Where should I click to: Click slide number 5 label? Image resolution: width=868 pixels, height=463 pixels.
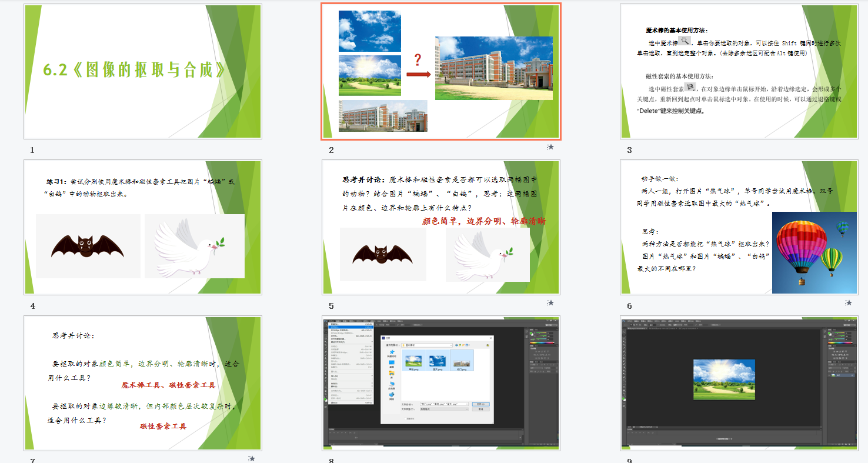pos(331,306)
